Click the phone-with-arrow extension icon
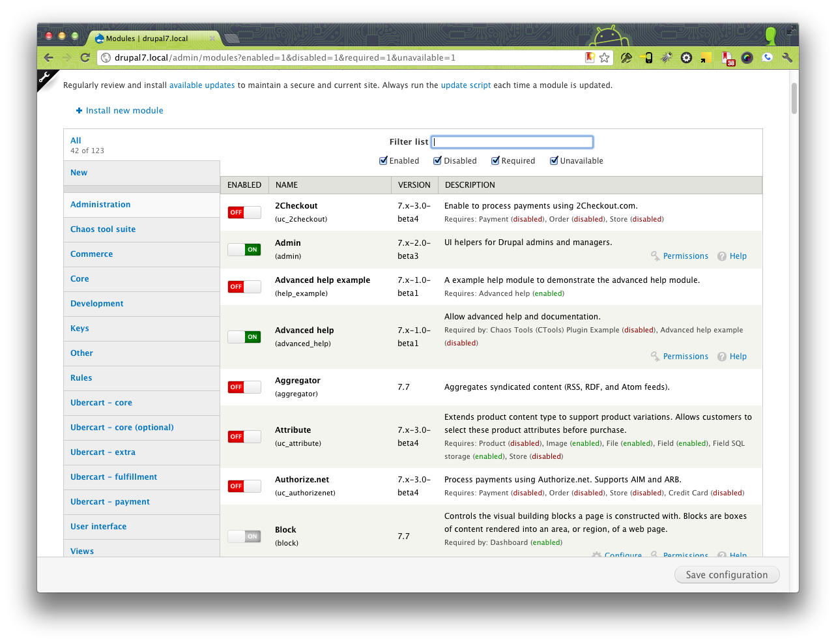The height and width of the screenshot is (644, 836). coord(647,57)
